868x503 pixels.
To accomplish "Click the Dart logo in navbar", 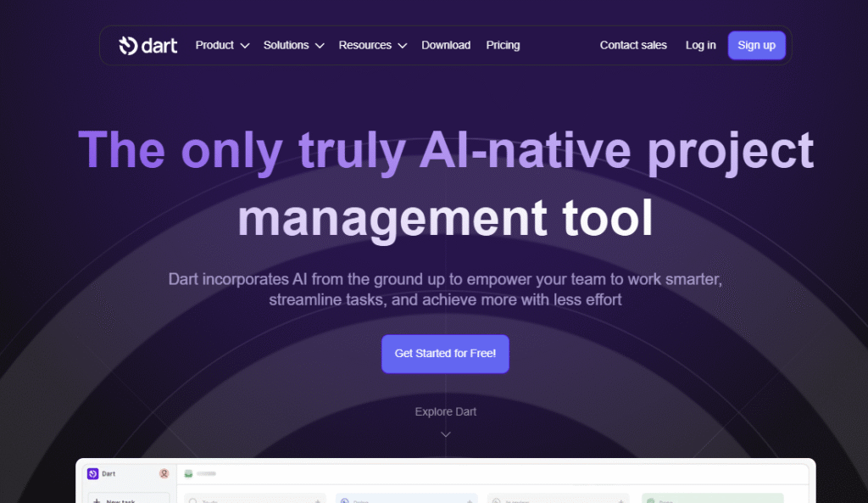I will tap(148, 45).
